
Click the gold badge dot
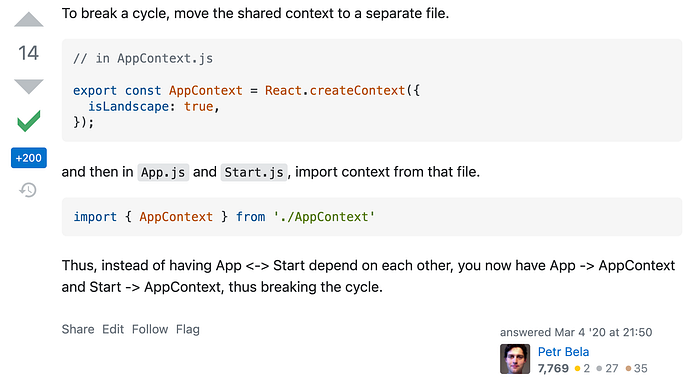pyautogui.click(x=577, y=368)
